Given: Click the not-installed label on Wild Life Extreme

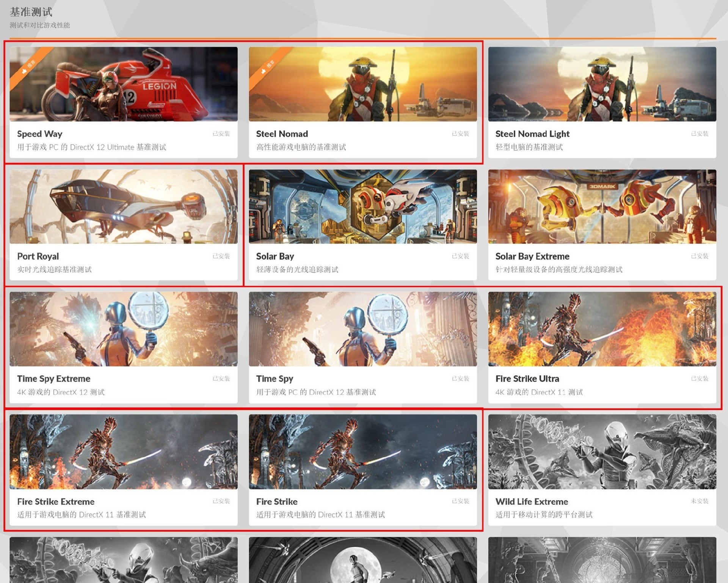Looking at the screenshot, I should pos(699,501).
